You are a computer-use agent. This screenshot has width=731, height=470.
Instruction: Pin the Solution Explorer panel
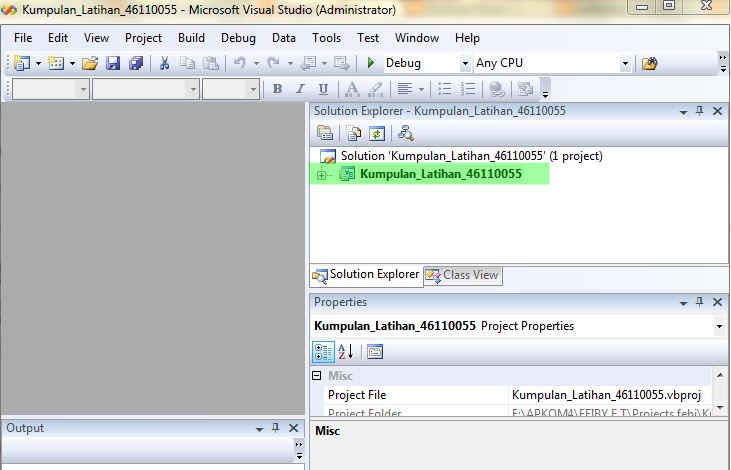point(699,111)
